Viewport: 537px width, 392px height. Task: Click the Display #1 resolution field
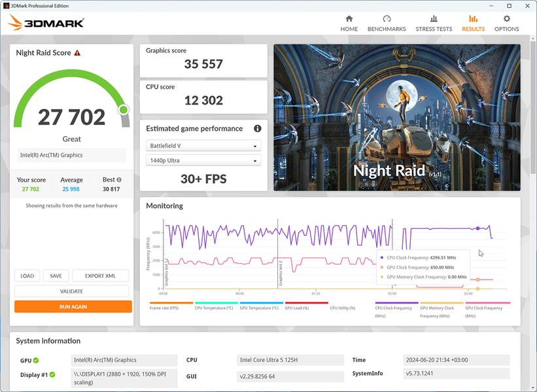point(124,378)
